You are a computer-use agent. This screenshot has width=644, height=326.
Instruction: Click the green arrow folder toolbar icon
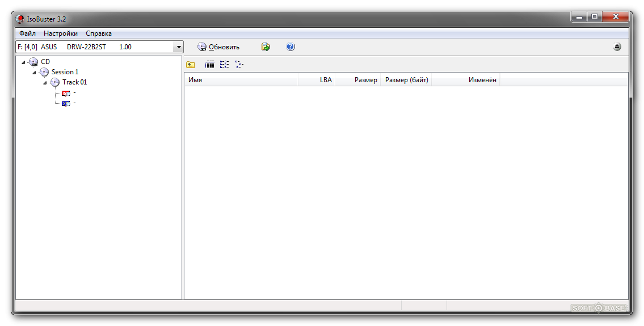(266, 47)
